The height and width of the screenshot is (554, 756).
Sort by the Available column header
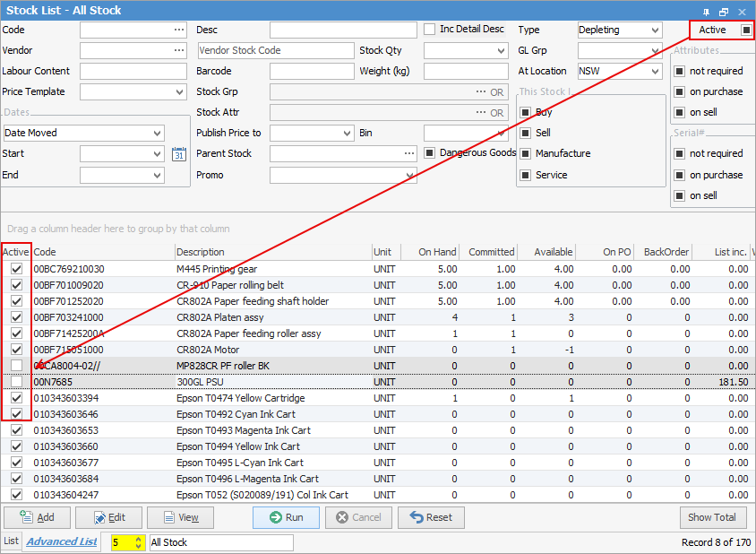point(546,252)
